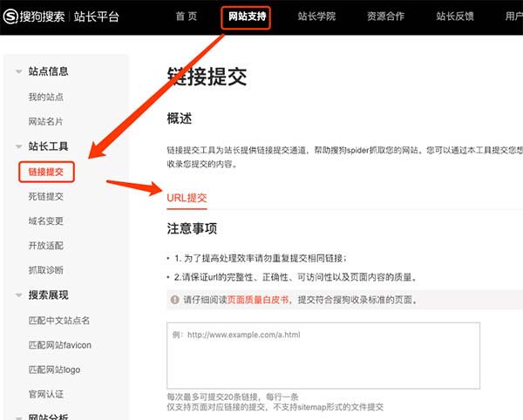Collapse the 搜索展现 sidebar section
This screenshot has height=420, width=523.
coord(19,295)
